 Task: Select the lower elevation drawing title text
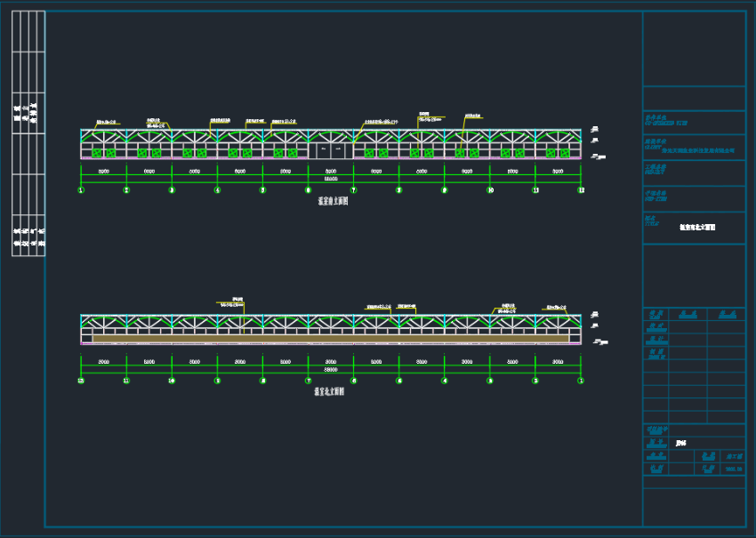(x=331, y=391)
